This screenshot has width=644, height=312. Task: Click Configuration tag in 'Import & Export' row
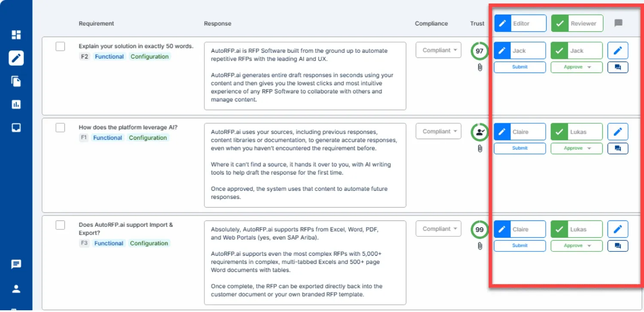point(149,244)
